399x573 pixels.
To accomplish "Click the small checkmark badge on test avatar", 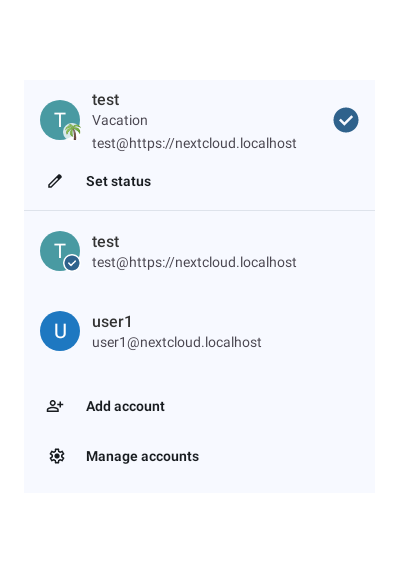I will pos(72,263).
